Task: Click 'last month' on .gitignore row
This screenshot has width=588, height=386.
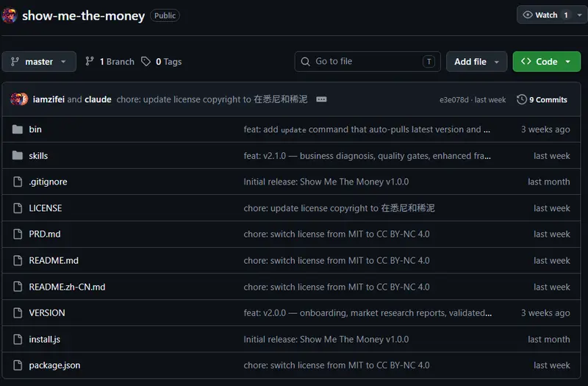Action: coord(548,182)
